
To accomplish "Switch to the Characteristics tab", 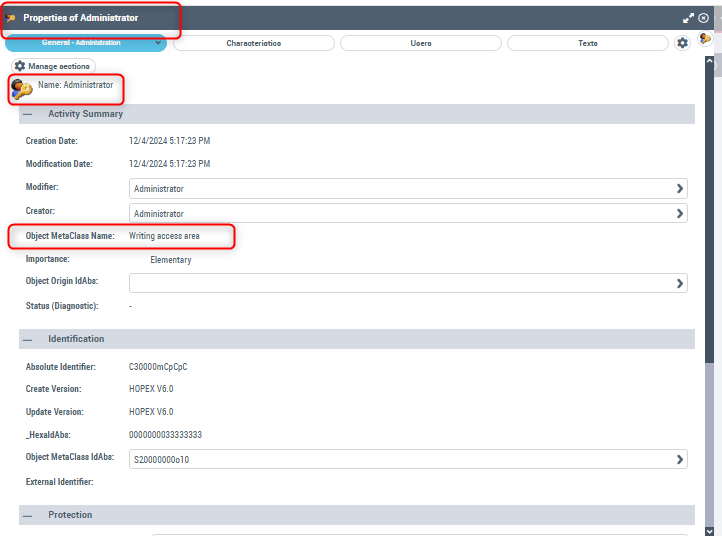I will pos(254,43).
